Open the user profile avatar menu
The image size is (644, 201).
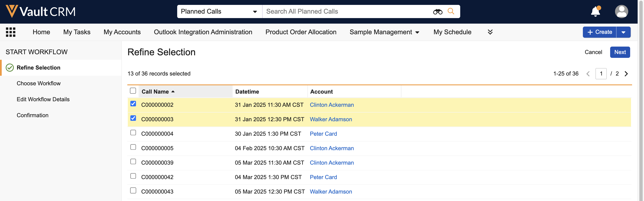point(621,11)
